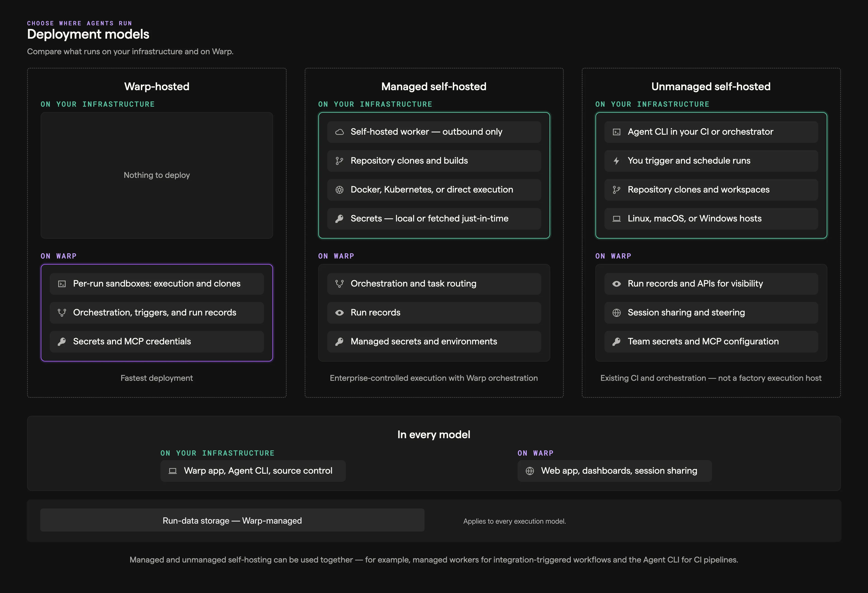
Task: Click the Team secrets and MCP configuration row
Action: click(711, 342)
